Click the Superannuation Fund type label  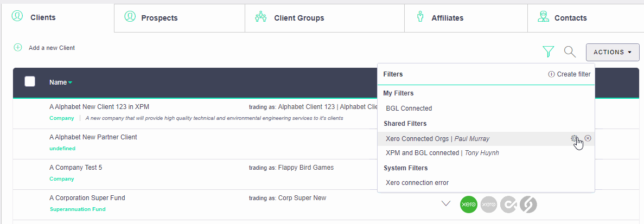pyautogui.click(x=78, y=209)
